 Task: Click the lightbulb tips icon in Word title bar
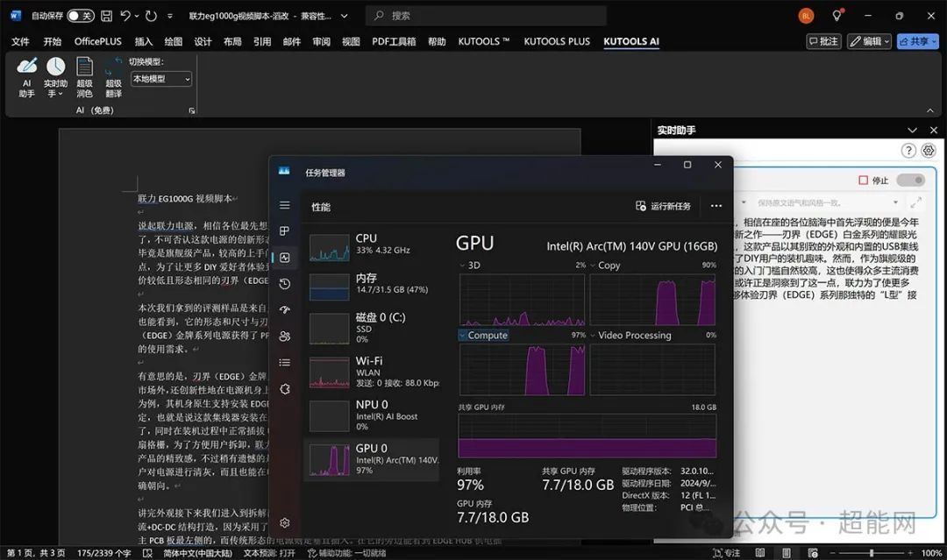pos(837,16)
